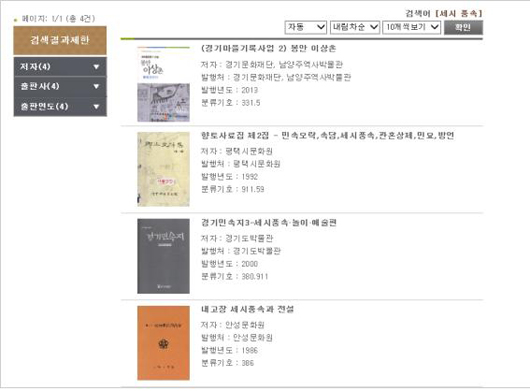Select the 발행처 : 경기도박물관 text
The height and width of the screenshot is (391, 530).
tap(241, 251)
